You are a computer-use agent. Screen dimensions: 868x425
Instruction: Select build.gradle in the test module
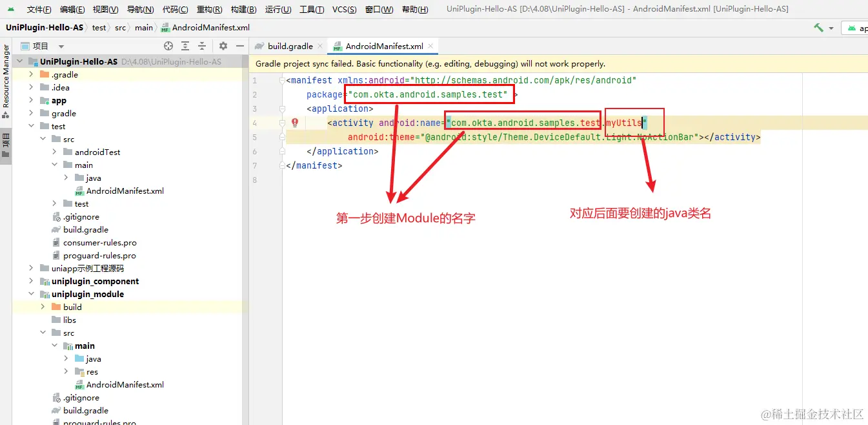(x=85, y=229)
